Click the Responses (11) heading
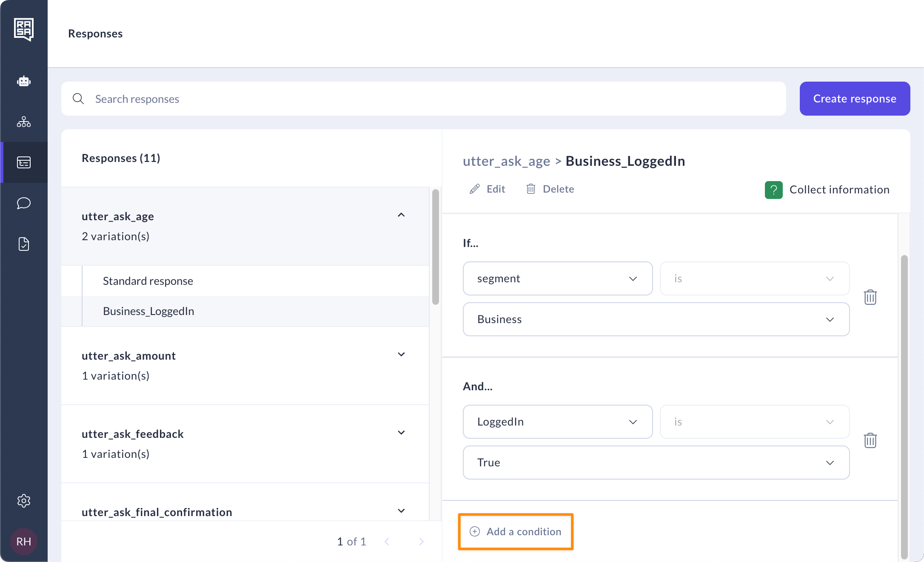This screenshot has width=924, height=562. click(x=121, y=158)
